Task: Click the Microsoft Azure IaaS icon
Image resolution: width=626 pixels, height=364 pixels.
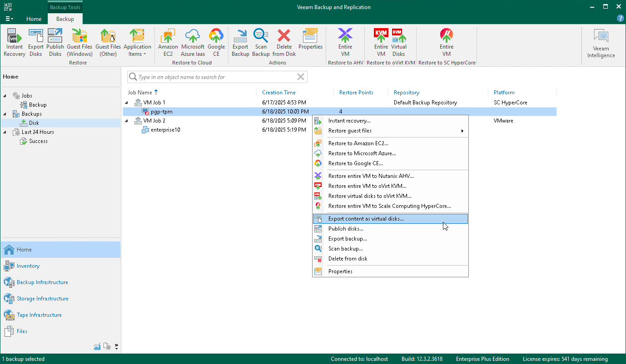Action: (x=192, y=41)
